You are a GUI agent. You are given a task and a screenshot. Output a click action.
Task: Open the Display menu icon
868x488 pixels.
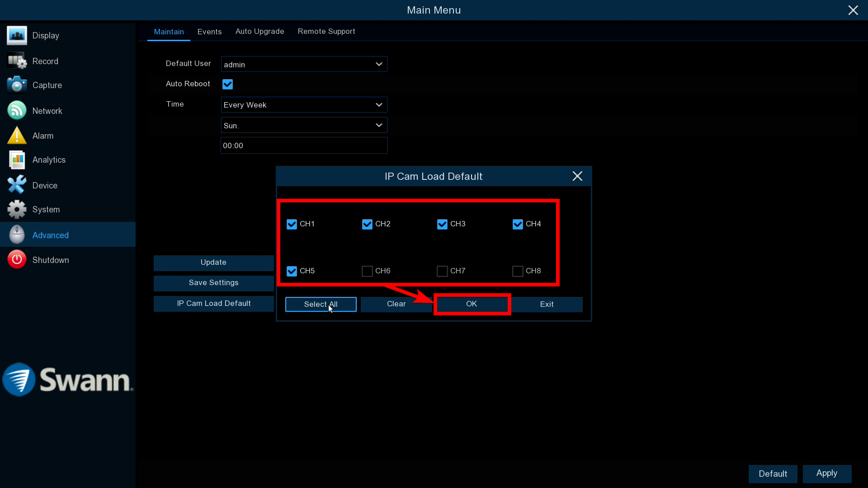pos(17,35)
